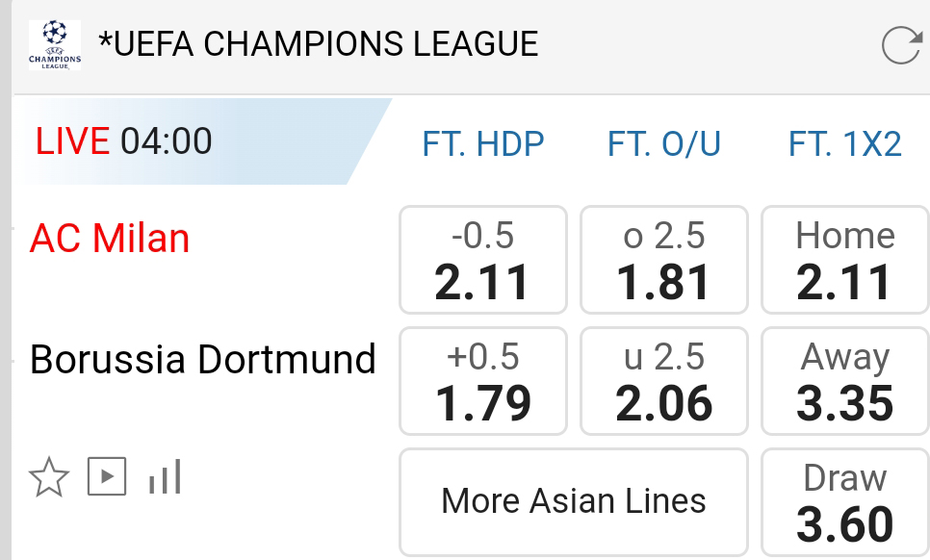Image resolution: width=930 pixels, height=560 pixels.
Task: Select the Home win odds 2.11
Action: point(844,260)
